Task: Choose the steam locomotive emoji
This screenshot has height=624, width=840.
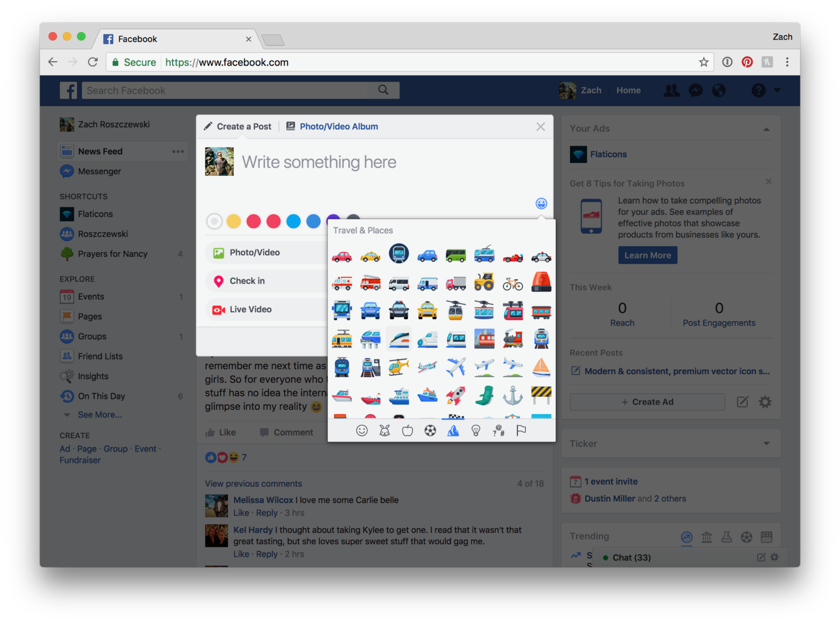Action: 512,339
